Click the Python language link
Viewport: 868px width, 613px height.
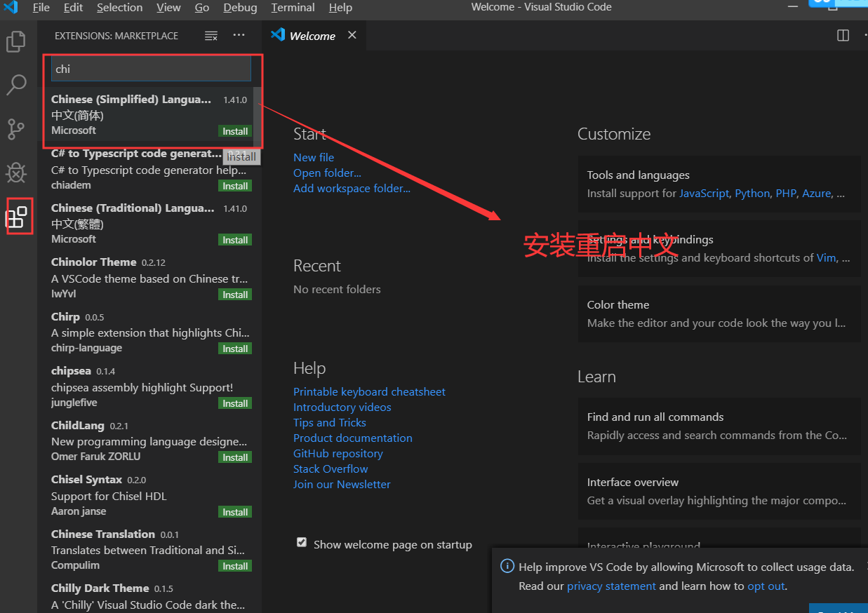pyautogui.click(x=752, y=194)
